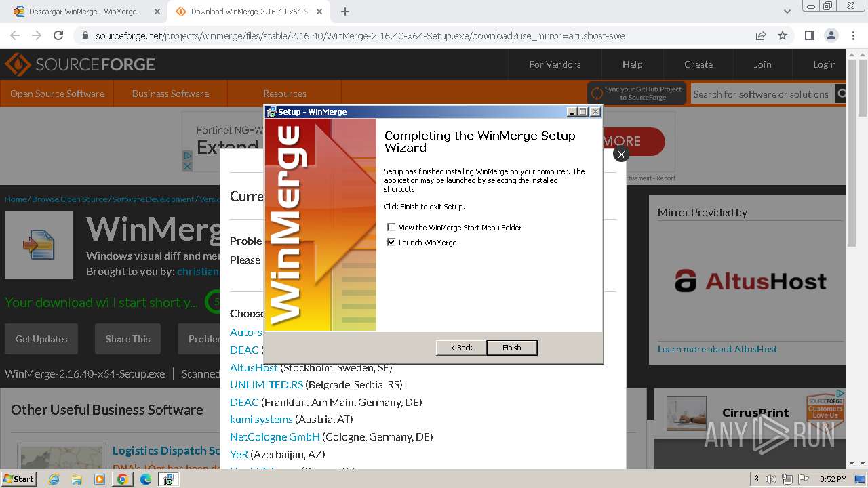The height and width of the screenshot is (488, 868).
Task: Show hidden tray icons arrow
Action: click(x=756, y=479)
